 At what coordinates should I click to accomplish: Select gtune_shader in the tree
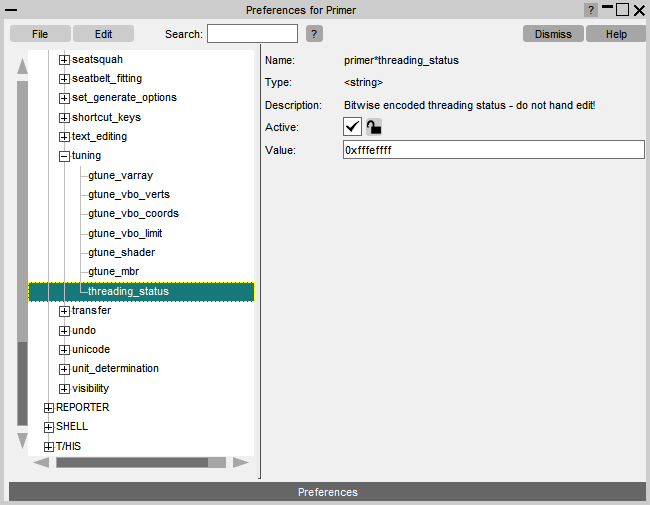(121, 252)
